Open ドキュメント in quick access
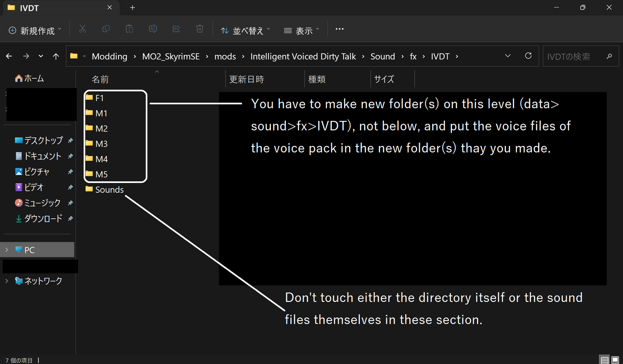Viewport: 623px width, 364px height. [x=38, y=156]
